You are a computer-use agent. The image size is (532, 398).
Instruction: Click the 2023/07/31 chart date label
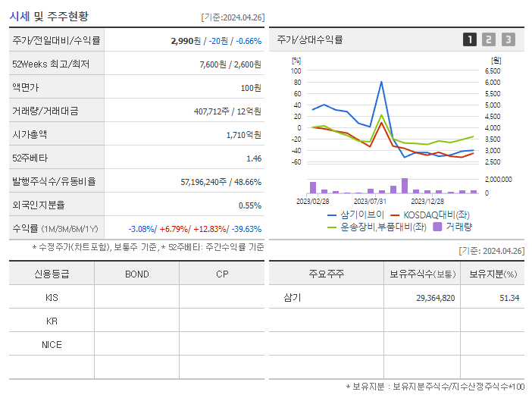coord(370,201)
